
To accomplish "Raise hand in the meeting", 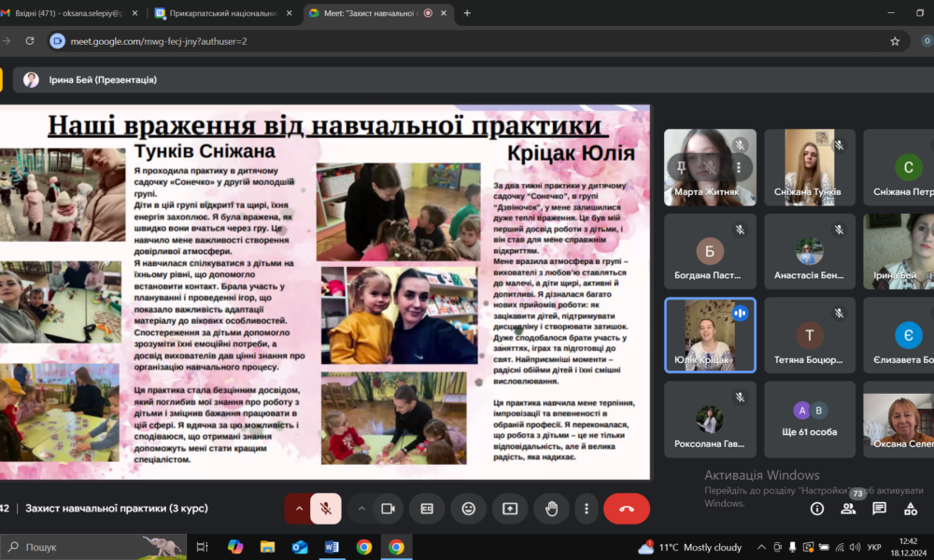I will pyautogui.click(x=552, y=509).
